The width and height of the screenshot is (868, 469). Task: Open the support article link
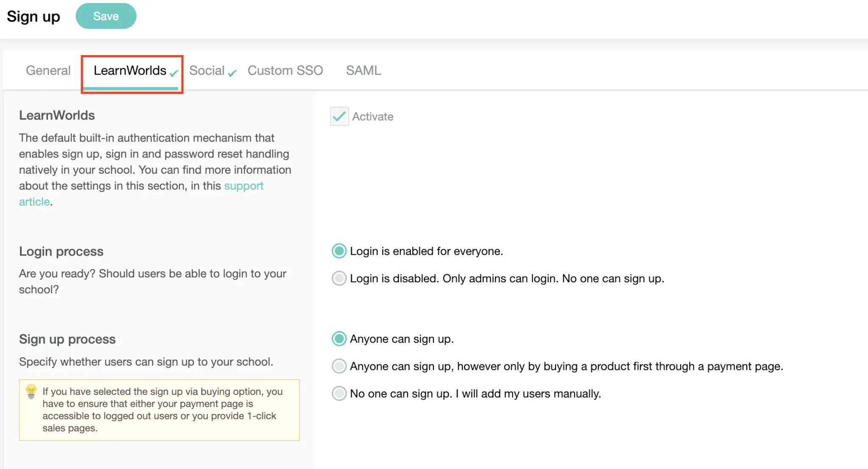click(x=244, y=186)
